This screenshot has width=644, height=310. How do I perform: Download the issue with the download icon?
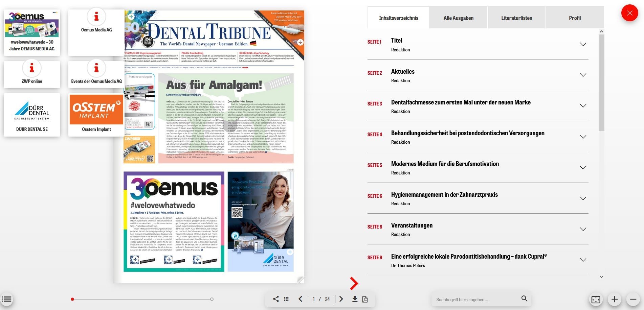coord(355,299)
